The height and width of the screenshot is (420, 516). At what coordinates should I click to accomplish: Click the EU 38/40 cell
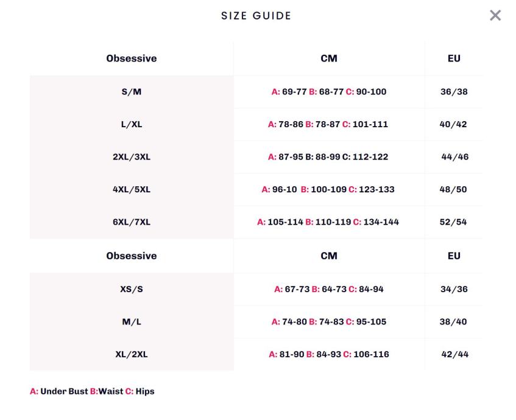454,322
